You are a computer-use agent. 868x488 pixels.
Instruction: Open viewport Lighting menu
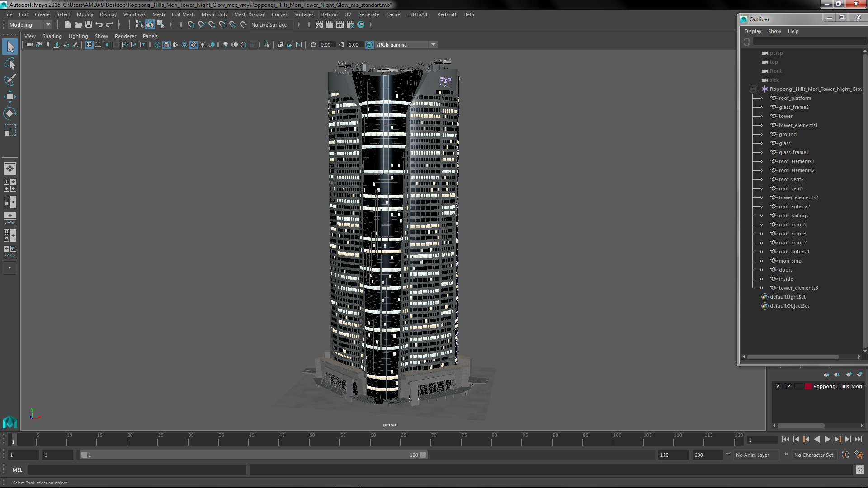pos(78,36)
